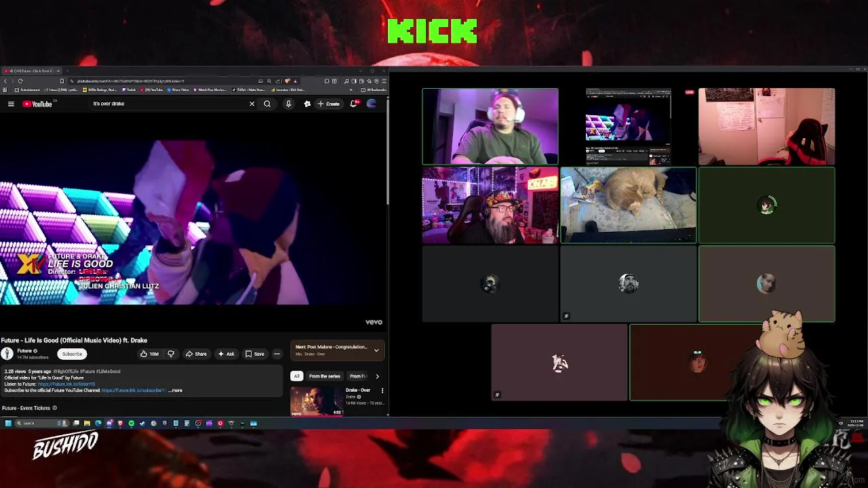Show more filter chips with right arrow
Viewport: 868px width, 488px height.
point(377,376)
